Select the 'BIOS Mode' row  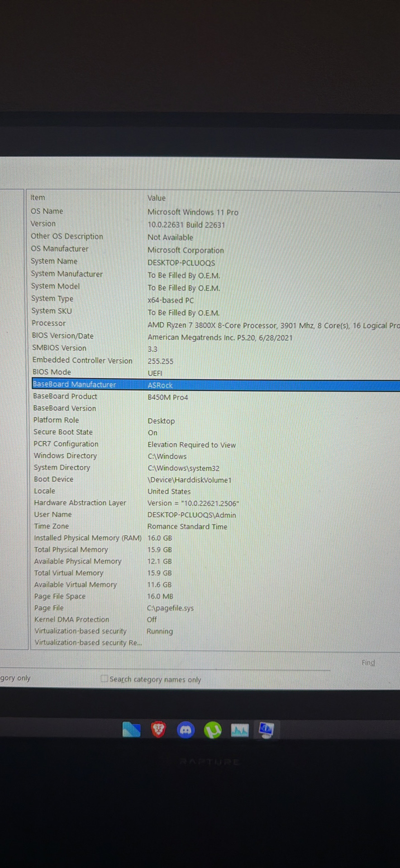215,373
